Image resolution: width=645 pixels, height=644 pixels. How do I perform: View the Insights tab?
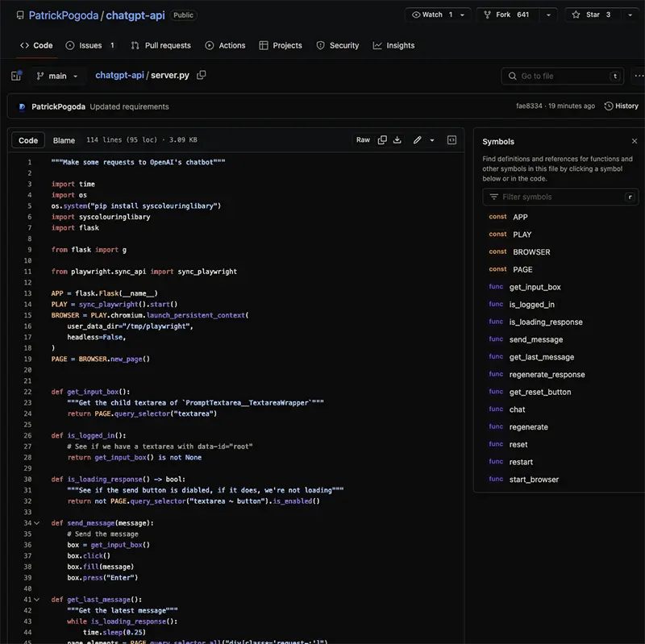(x=393, y=46)
